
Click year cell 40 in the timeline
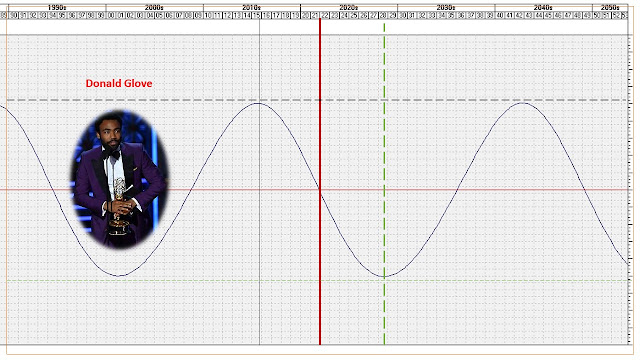(x=500, y=16)
